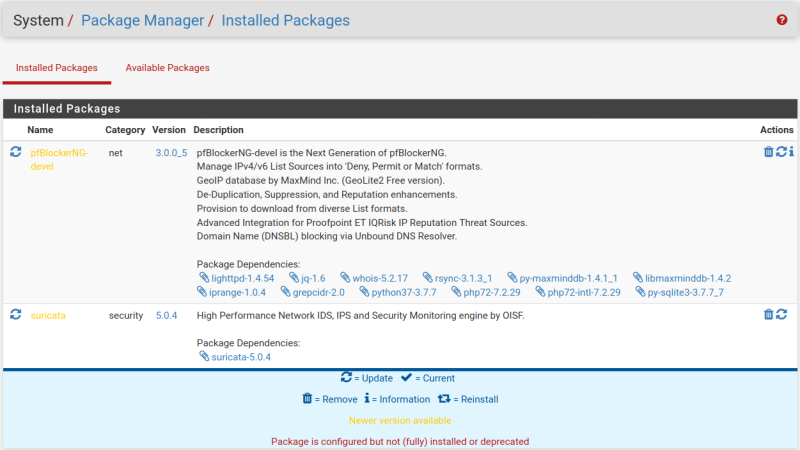Update suricata using its Actions column icon
This screenshot has width=800, height=450.
click(x=781, y=314)
